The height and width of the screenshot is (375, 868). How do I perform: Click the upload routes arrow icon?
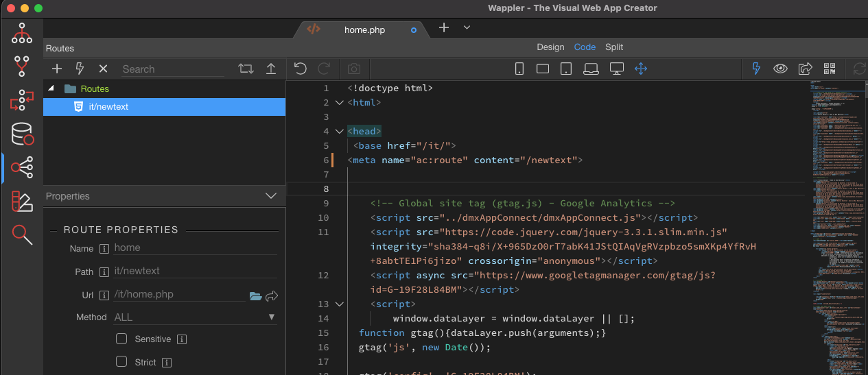coord(271,69)
